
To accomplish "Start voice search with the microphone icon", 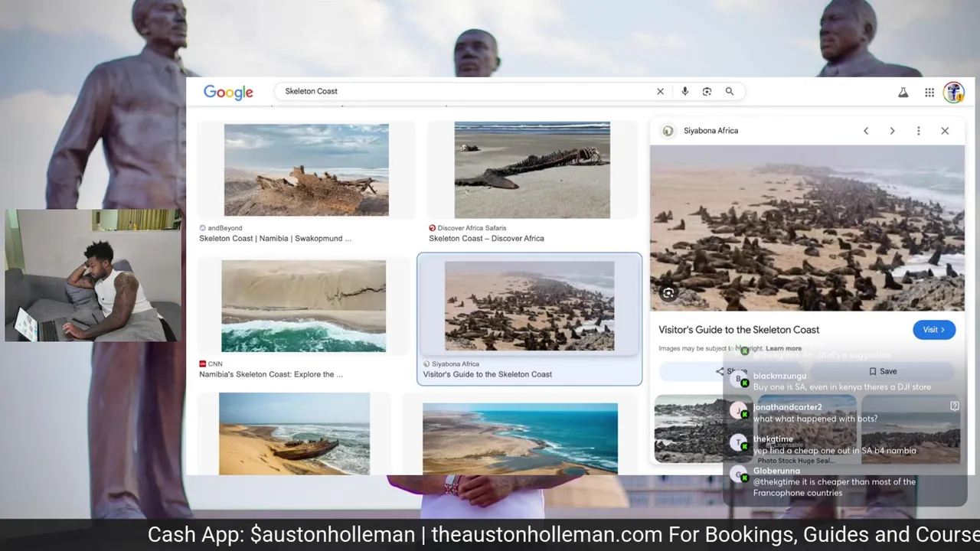I will (x=684, y=91).
